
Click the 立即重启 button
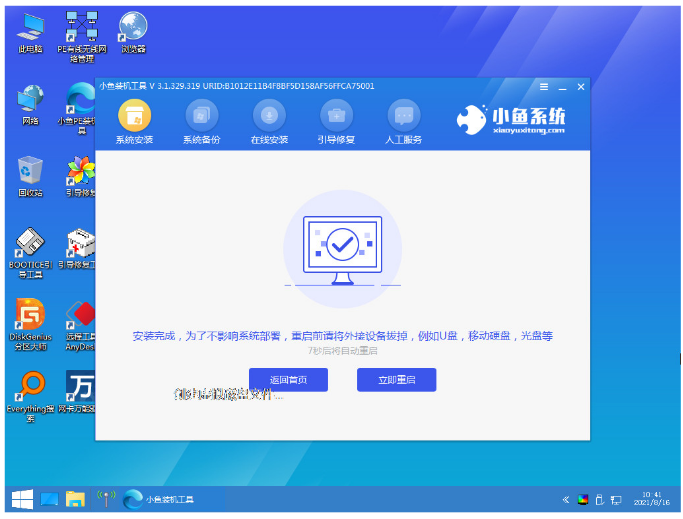point(396,380)
